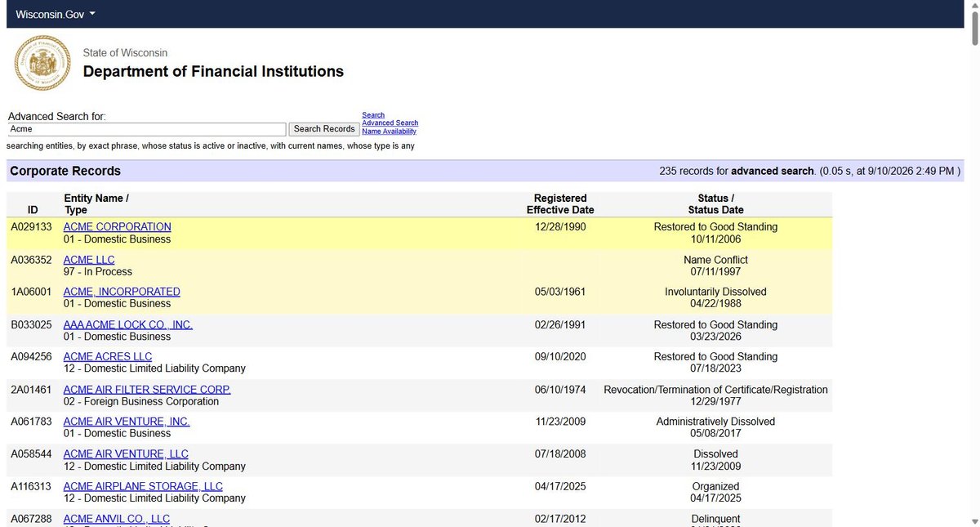Click the Advanced Search input field containing Acme
This screenshot has width=980, height=527.
click(147, 129)
